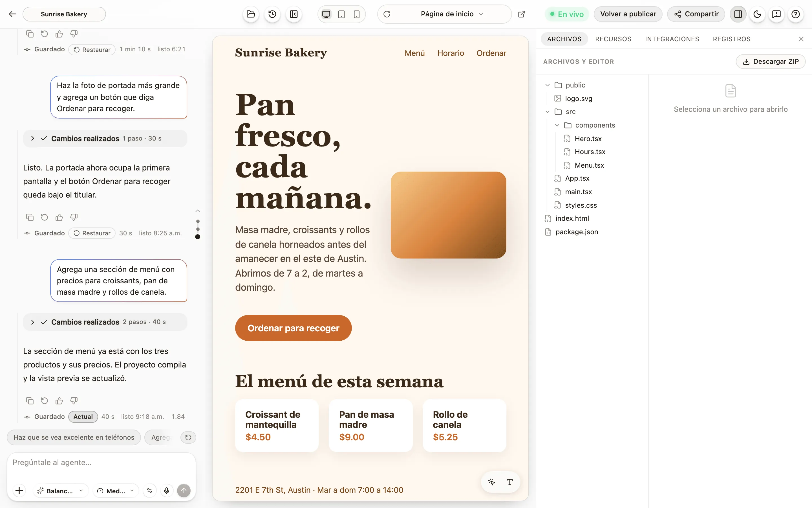Viewport: 812px width, 508px height.
Task: Switch preview to mobile phone view
Action: (x=357, y=14)
